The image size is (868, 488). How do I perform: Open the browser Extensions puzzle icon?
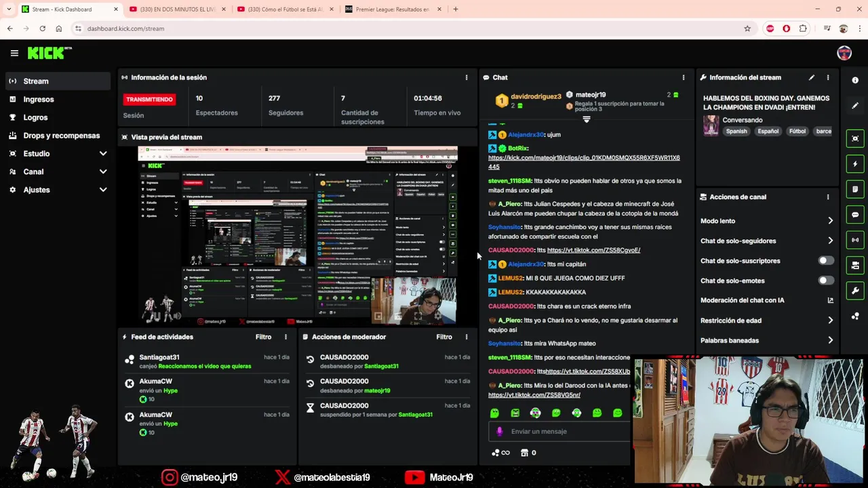803,28
